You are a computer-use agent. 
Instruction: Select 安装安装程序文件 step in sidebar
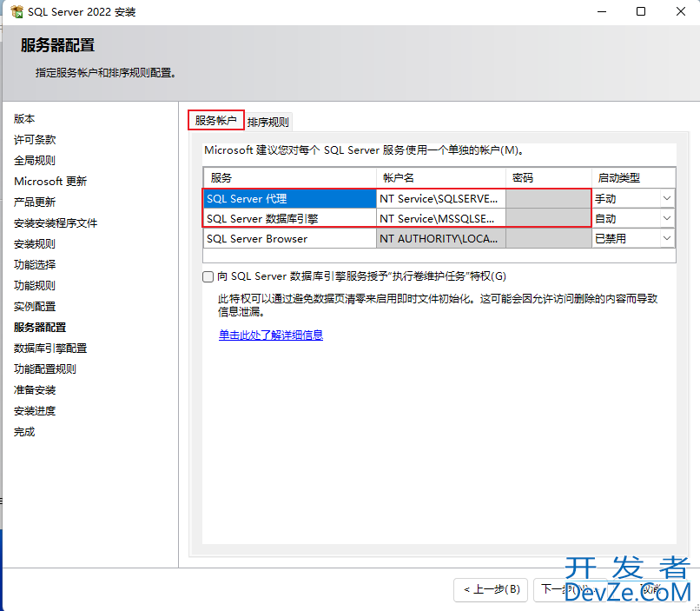(56, 222)
